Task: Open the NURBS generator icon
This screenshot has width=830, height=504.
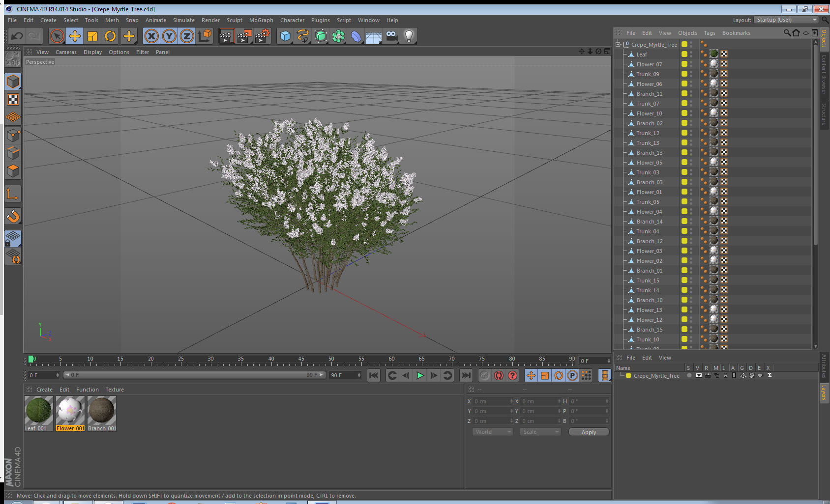Action: point(321,36)
